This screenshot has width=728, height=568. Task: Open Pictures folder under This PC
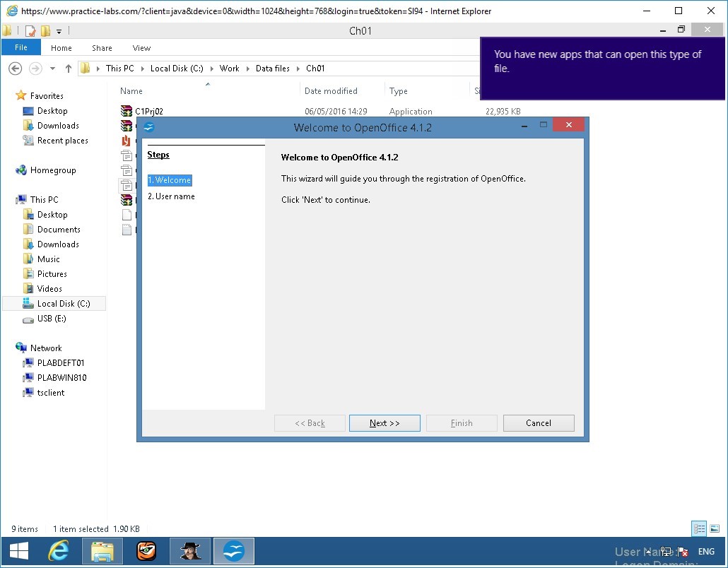click(x=52, y=274)
